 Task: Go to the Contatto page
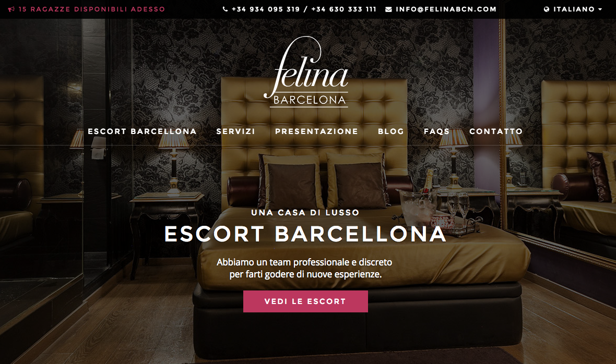(x=496, y=131)
